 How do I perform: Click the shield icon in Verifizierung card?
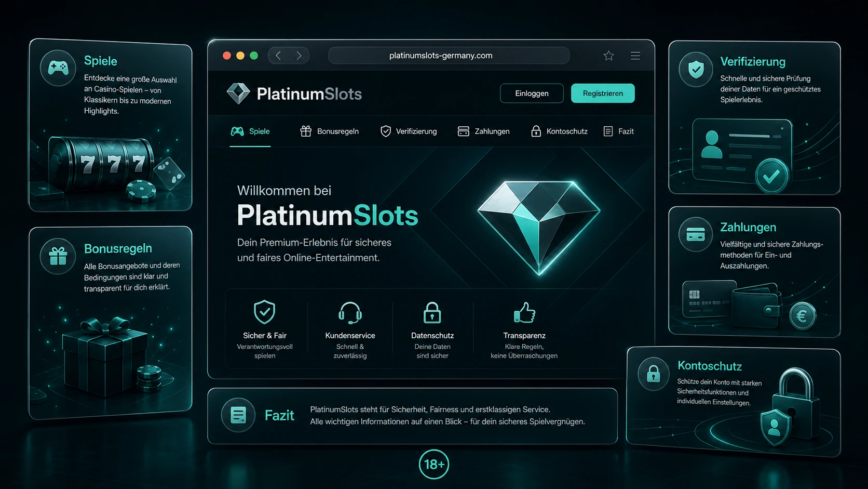pyautogui.click(x=696, y=69)
